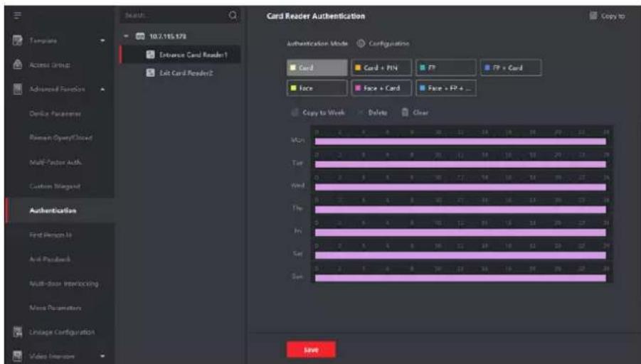Open First Person In submenu
This screenshot has height=364, width=641.
[x=51, y=235]
